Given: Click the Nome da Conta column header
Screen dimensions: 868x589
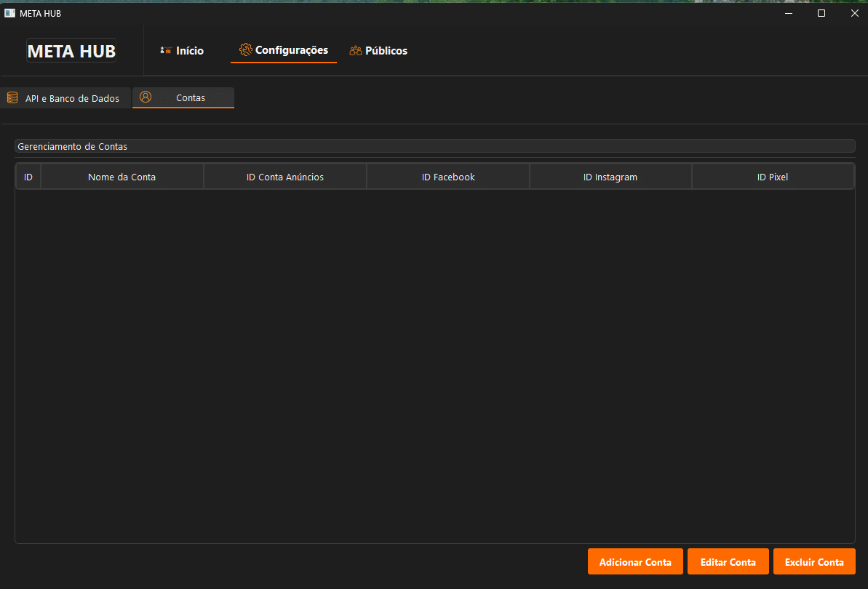Looking at the screenshot, I should coord(122,177).
